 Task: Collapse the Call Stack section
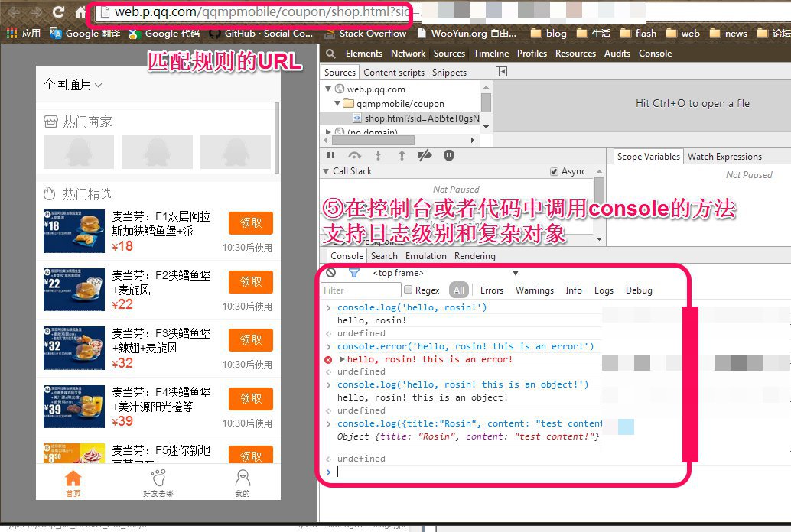tap(326, 171)
